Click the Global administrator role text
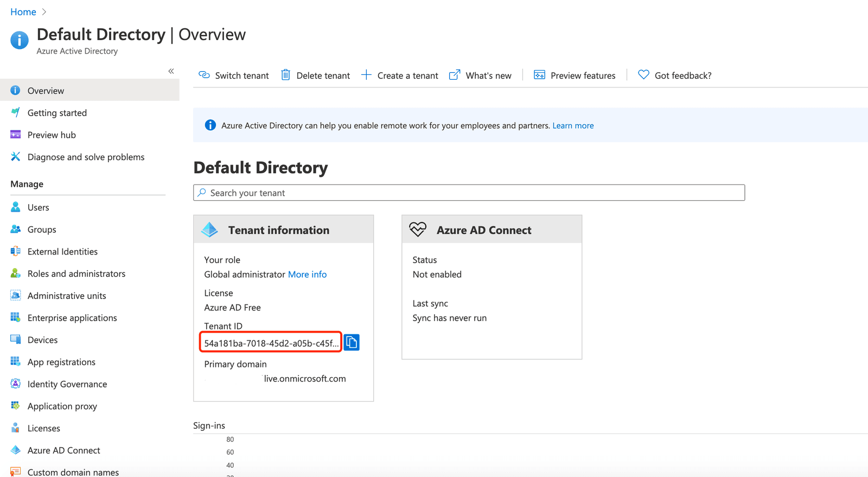The width and height of the screenshot is (868, 477). click(245, 274)
